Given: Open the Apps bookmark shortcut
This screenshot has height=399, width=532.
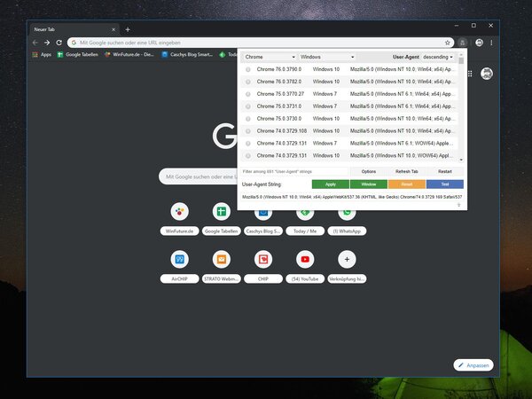Looking at the screenshot, I should tap(42, 55).
